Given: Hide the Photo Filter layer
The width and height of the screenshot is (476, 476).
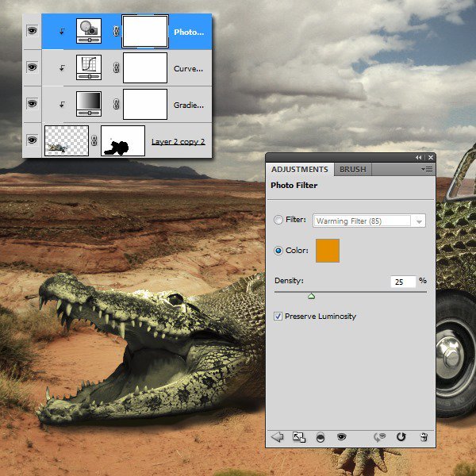Looking at the screenshot, I should [33, 31].
